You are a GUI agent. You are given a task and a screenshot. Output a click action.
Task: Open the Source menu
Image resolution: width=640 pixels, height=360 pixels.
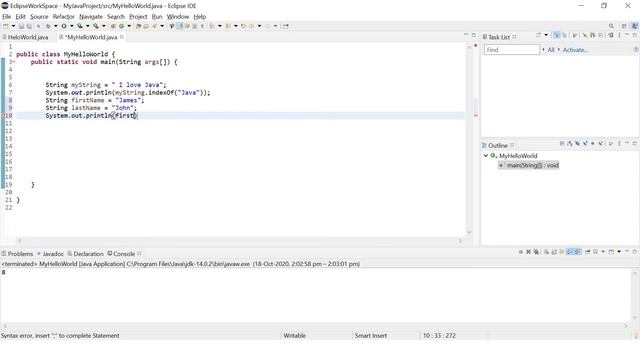point(39,17)
